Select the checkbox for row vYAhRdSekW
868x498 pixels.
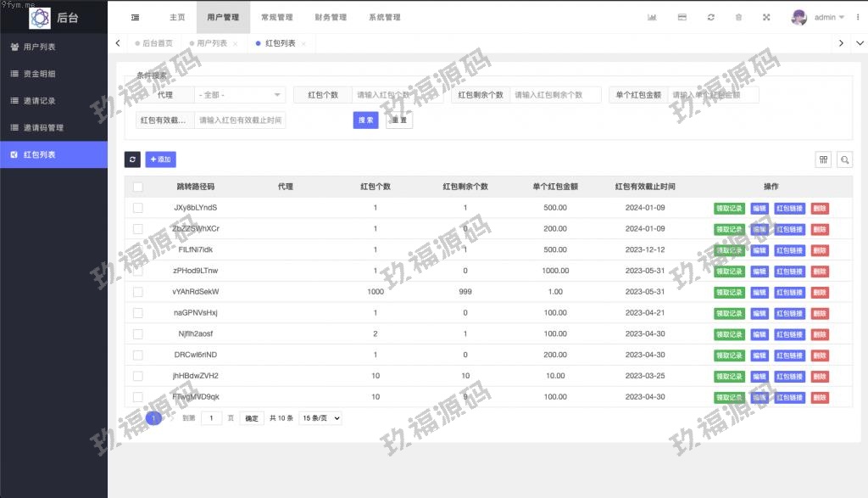pos(138,292)
